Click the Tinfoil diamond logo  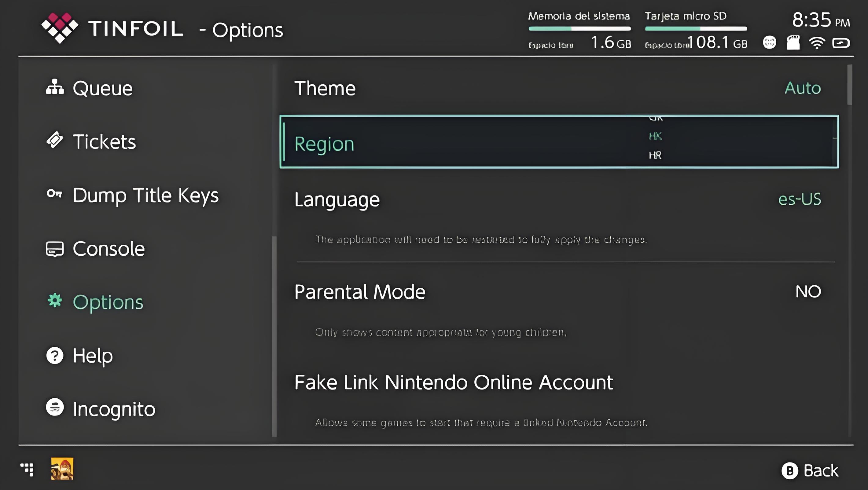pyautogui.click(x=60, y=28)
